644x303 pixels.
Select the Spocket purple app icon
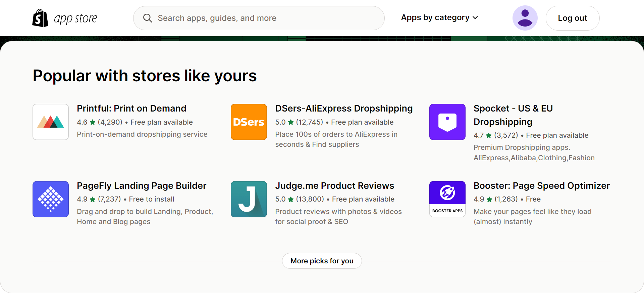coord(447,122)
